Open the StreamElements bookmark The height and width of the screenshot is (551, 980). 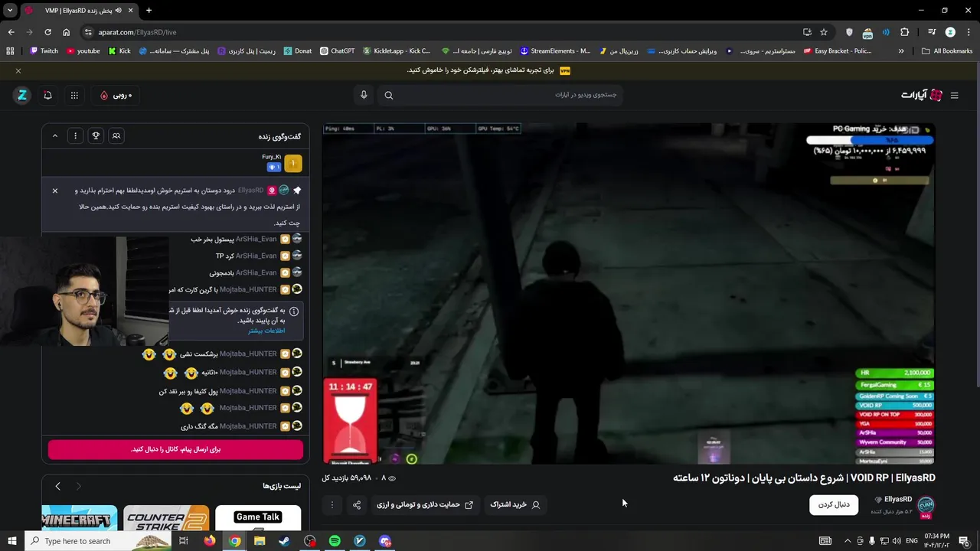(555, 51)
